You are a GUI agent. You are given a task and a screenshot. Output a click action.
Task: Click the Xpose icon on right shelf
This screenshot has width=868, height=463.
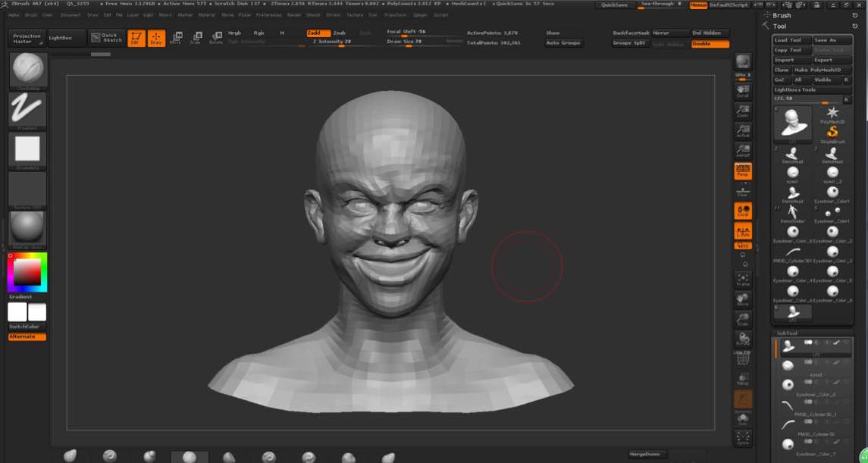[743, 438]
